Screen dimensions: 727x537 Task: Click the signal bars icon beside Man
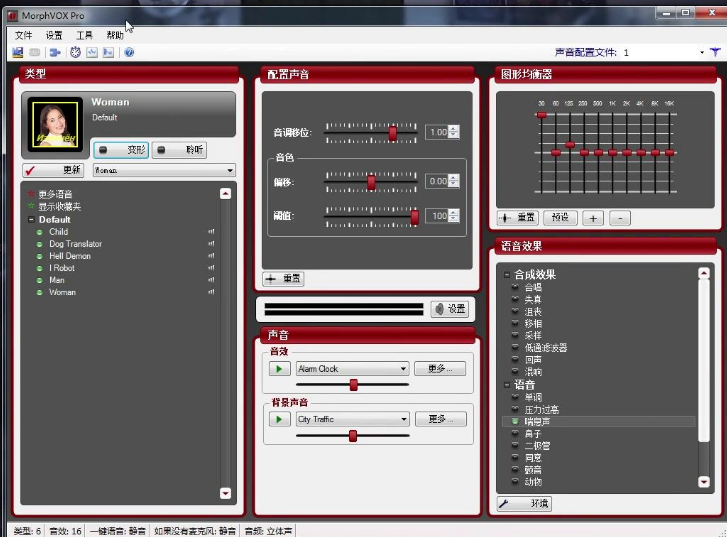click(x=211, y=280)
